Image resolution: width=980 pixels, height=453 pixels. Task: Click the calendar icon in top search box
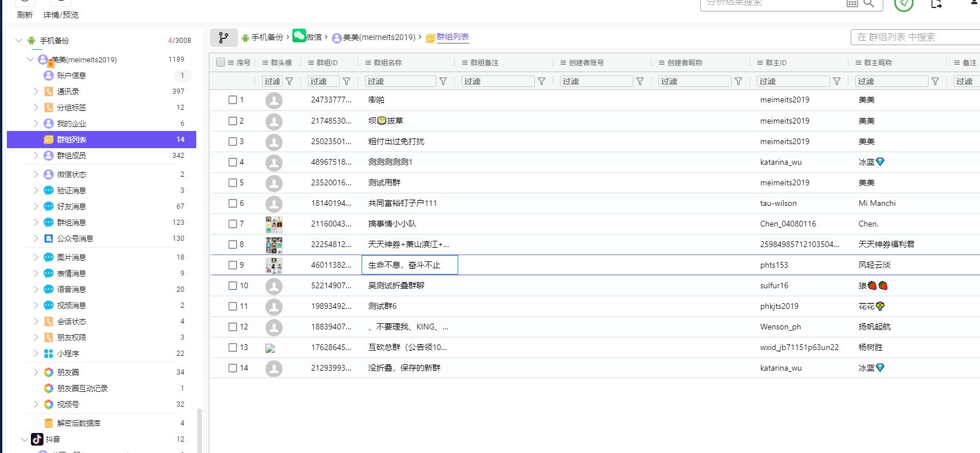852,3
